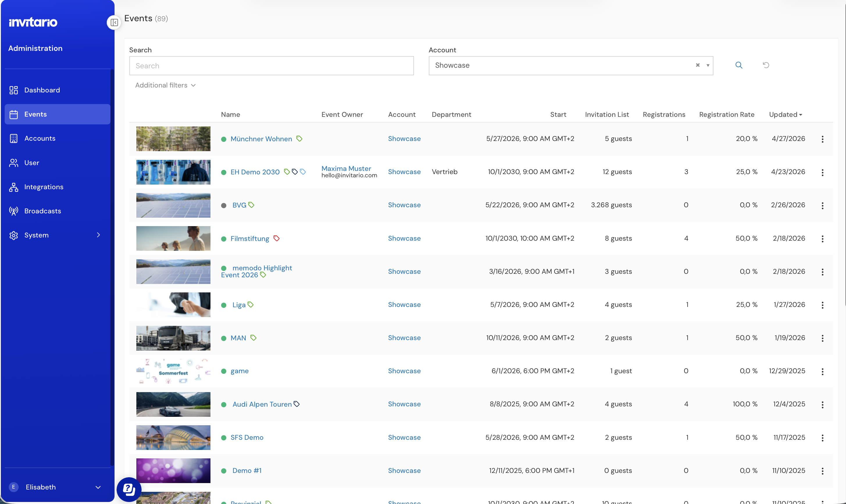
Task: Click the tag icon beside Liga
Action: 251,305
